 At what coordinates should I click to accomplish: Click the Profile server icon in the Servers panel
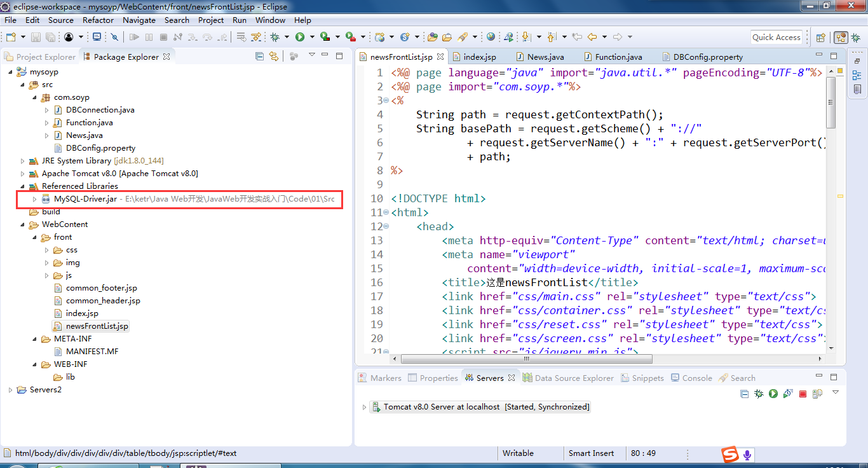click(x=788, y=394)
